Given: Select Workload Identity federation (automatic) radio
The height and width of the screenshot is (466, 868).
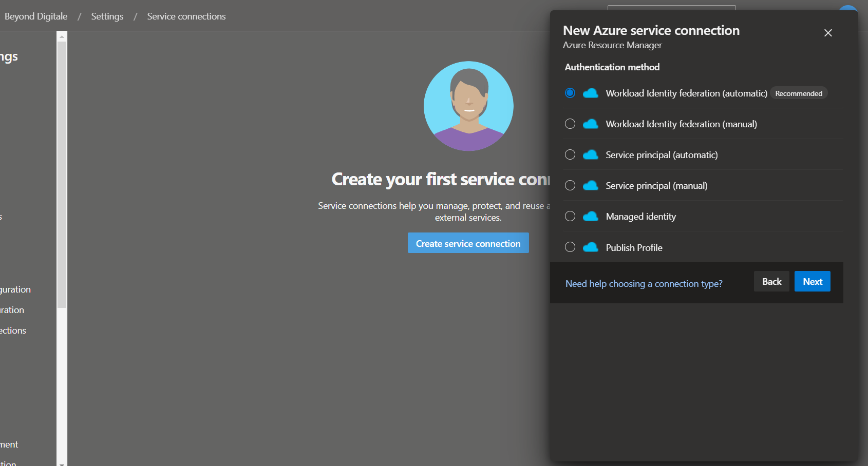Looking at the screenshot, I should pos(570,93).
